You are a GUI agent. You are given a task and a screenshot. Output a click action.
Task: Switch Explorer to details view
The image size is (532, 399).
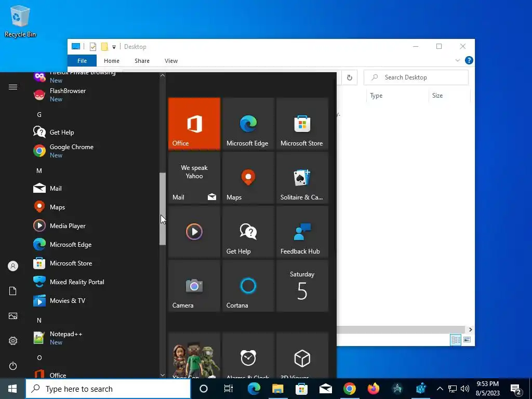456,340
